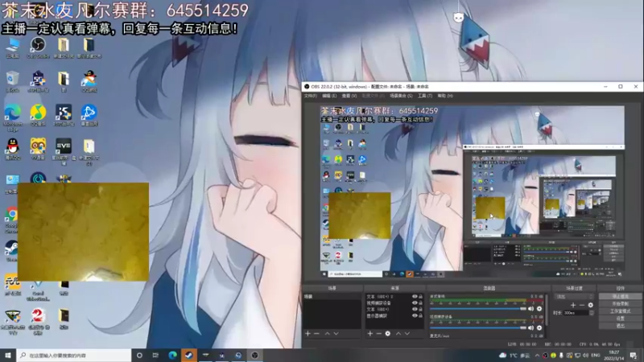Add a scene transition with the plus icon
644x362 pixels.
click(573, 305)
